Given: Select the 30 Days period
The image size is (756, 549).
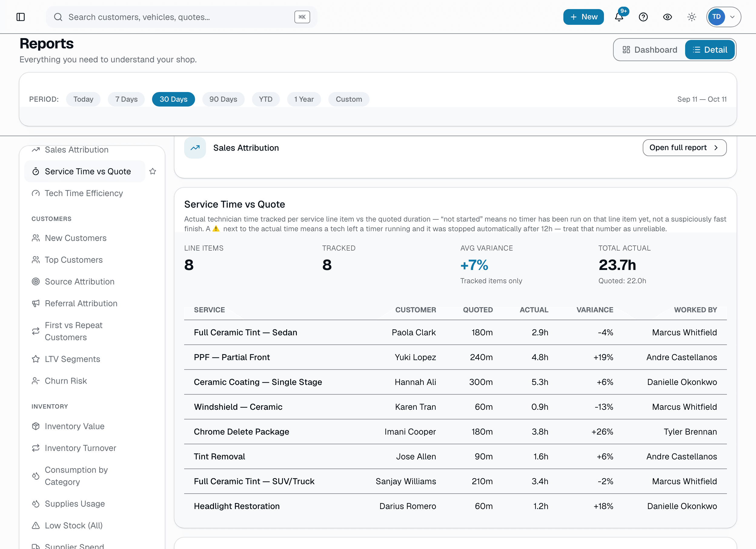Looking at the screenshot, I should pyautogui.click(x=173, y=99).
